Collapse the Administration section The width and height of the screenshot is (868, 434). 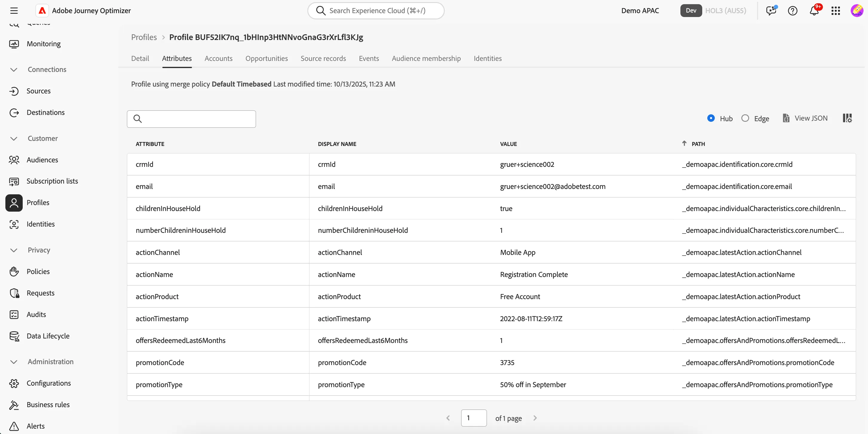click(x=14, y=362)
